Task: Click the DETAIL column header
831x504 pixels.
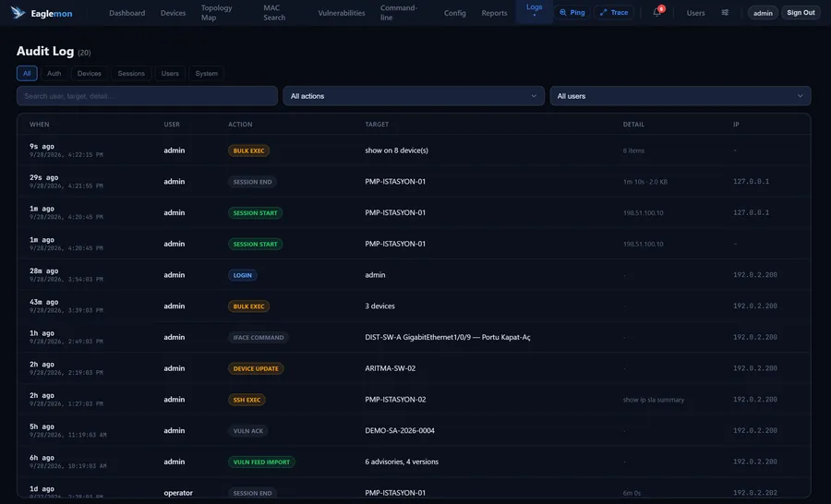Action: pyautogui.click(x=633, y=125)
